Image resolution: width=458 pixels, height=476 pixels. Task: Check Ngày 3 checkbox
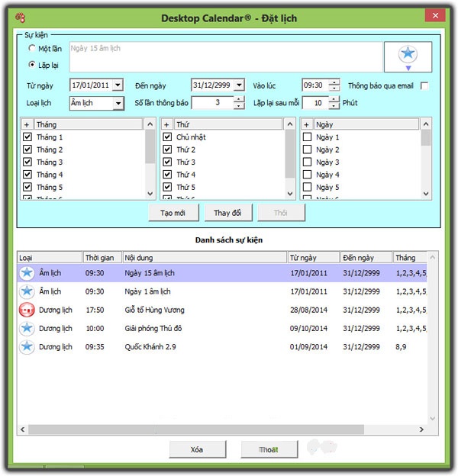point(307,162)
